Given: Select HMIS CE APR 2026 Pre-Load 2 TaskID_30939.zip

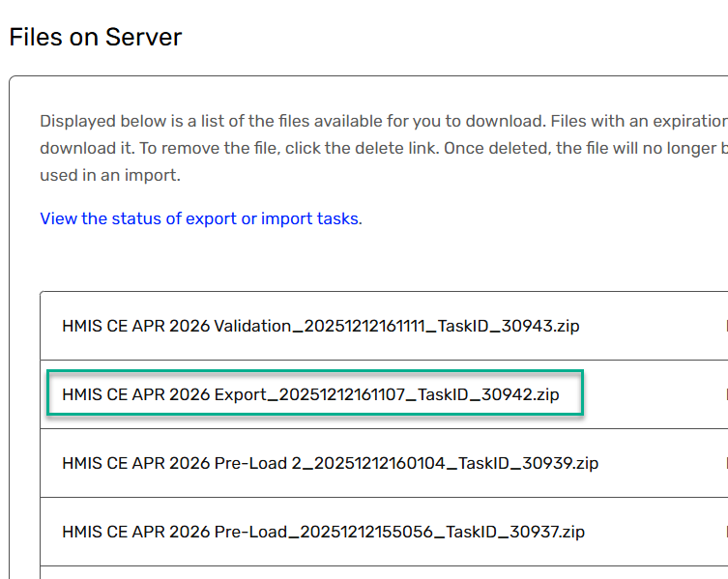Looking at the screenshot, I should click(330, 463).
